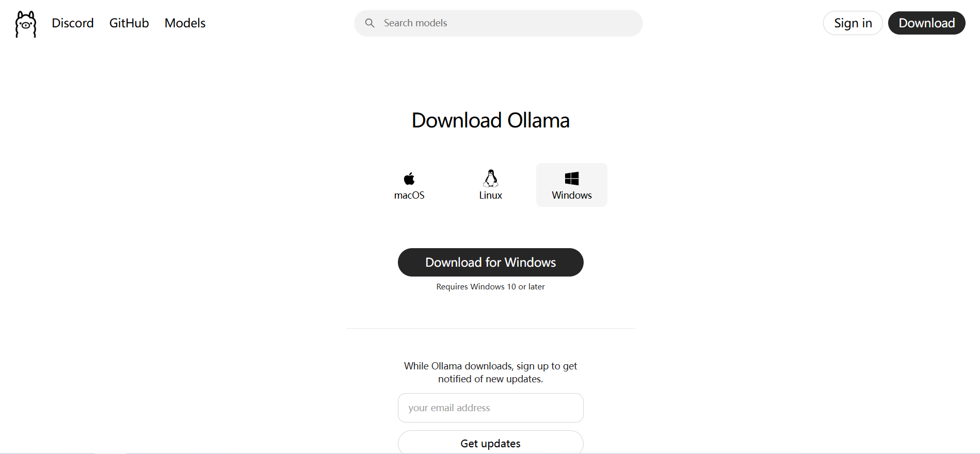Viewport: 980px width, 454px height.
Task: Select the Linux penguin icon
Action: [x=491, y=178]
